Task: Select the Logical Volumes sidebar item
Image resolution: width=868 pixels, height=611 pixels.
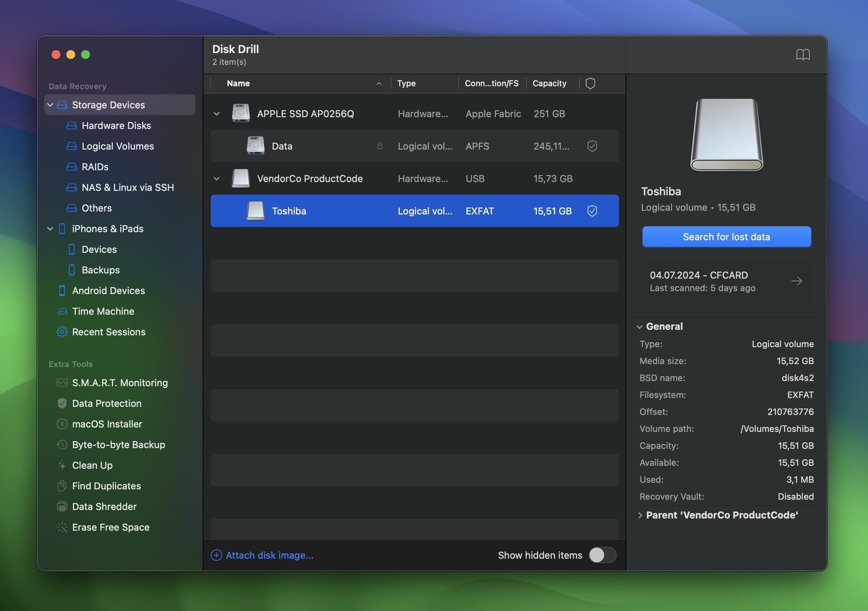Action: [118, 146]
